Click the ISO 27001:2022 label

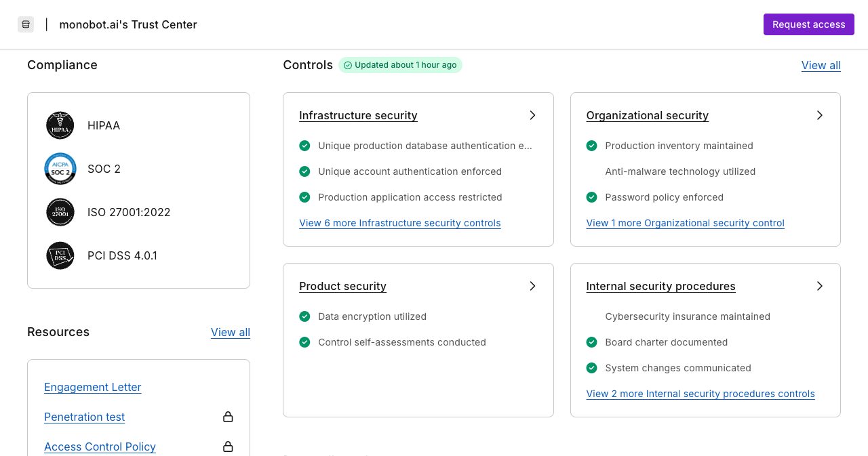(x=129, y=212)
